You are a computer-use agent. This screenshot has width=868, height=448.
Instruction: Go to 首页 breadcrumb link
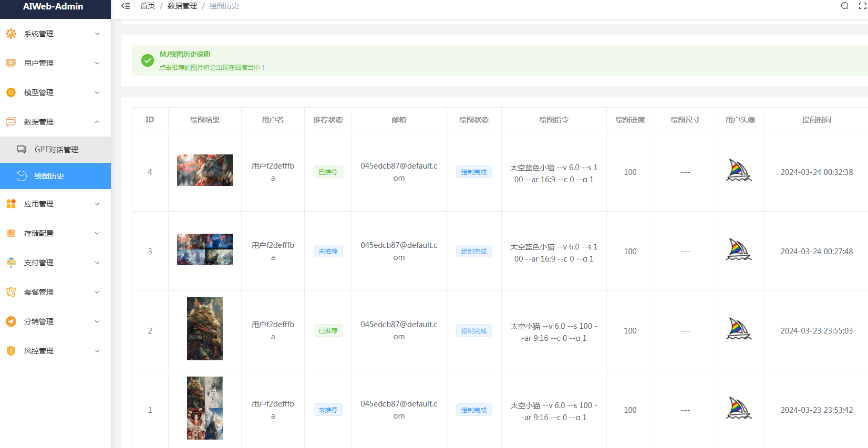tap(148, 6)
